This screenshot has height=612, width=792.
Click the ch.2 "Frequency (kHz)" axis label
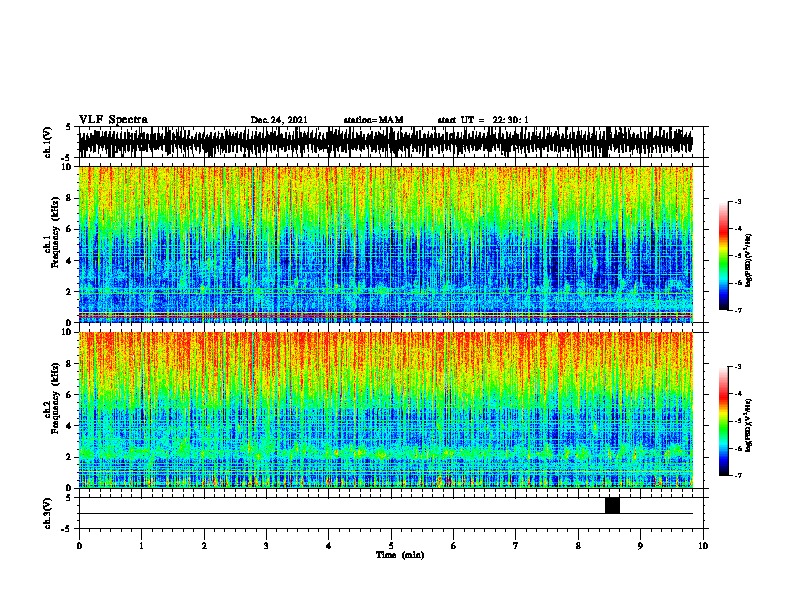[55, 398]
